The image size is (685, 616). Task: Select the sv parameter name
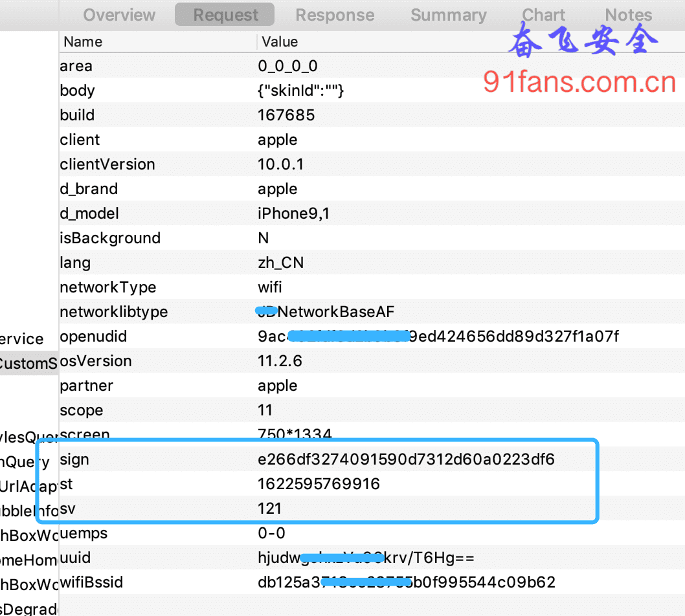67,509
